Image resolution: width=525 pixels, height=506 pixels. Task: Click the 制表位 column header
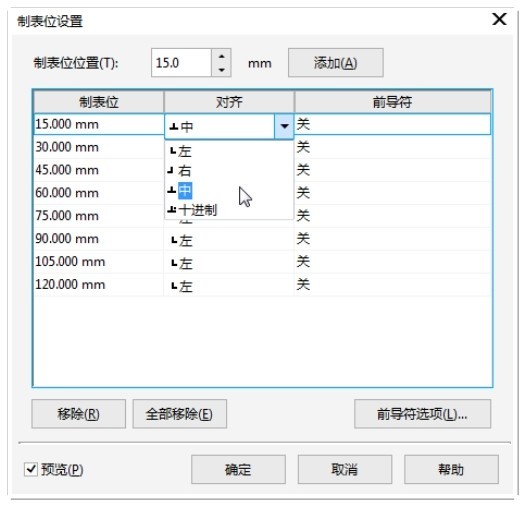click(99, 102)
